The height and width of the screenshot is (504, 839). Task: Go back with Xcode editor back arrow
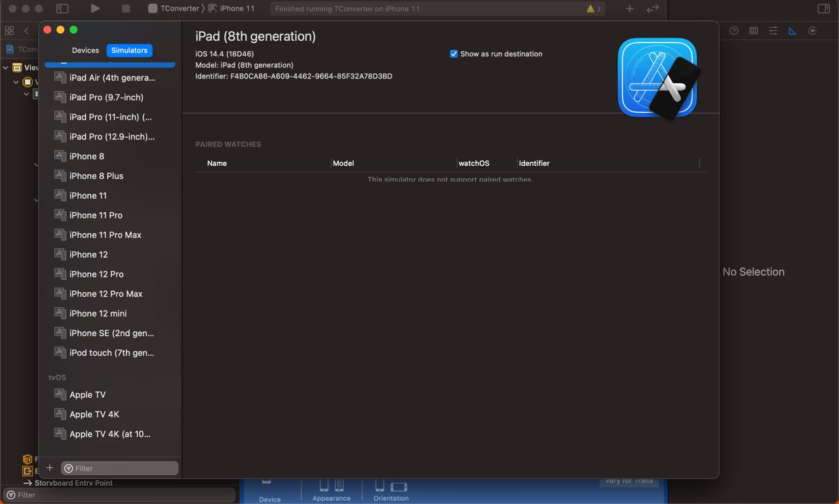[x=26, y=31]
